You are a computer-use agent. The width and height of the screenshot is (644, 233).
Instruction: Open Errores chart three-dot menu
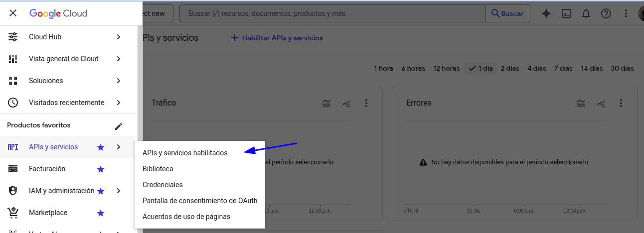point(621,103)
